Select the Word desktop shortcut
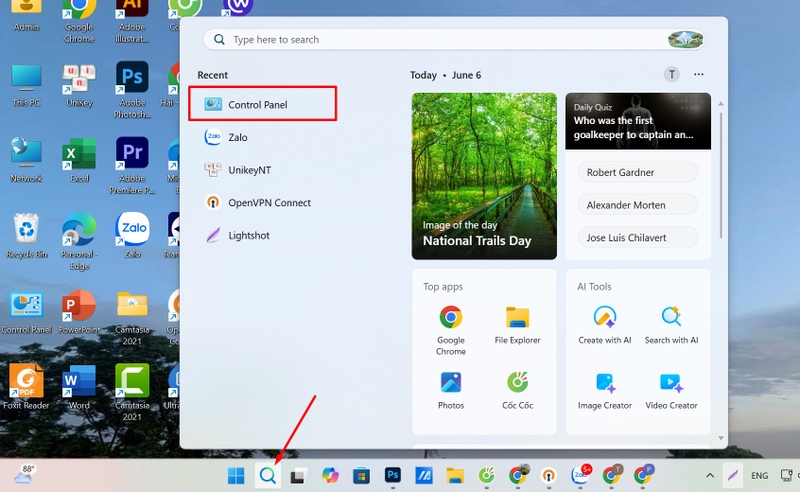The image size is (800, 492). [79, 388]
